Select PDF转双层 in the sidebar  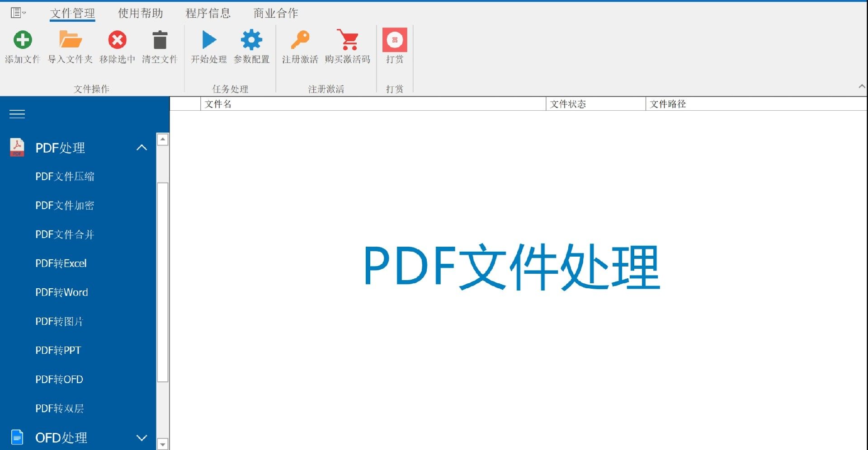tap(60, 408)
